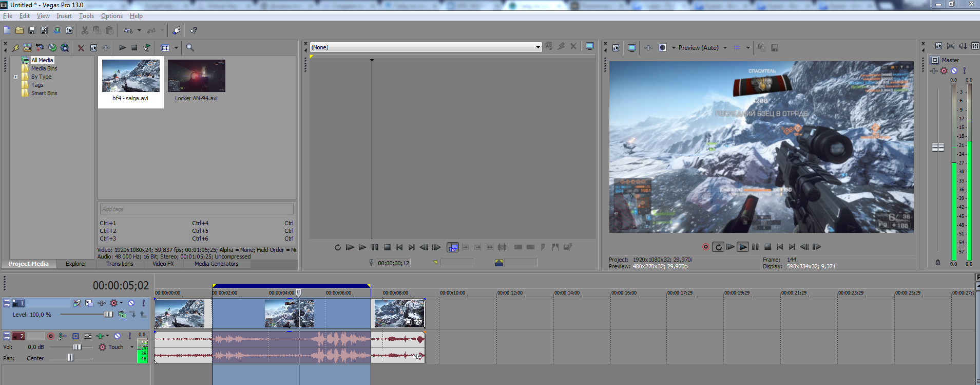
Task: Switch to the Media Generators tab
Action: point(216,264)
